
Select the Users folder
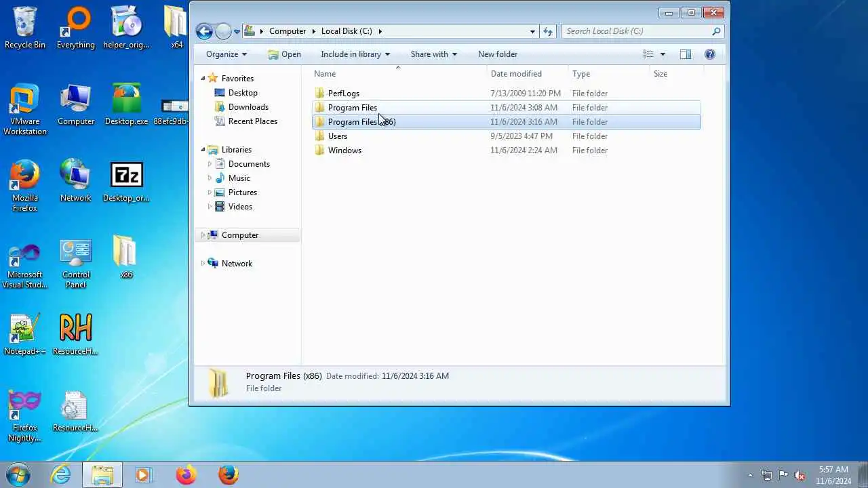point(506,136)
